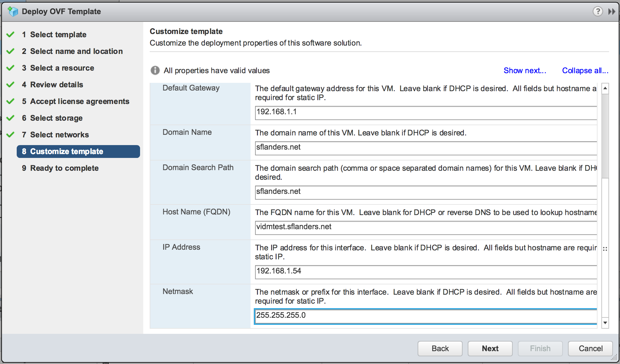The image size is (620, 364).
Task: Click scrollbar up arrow in properties list
Action: pos(605,88)
